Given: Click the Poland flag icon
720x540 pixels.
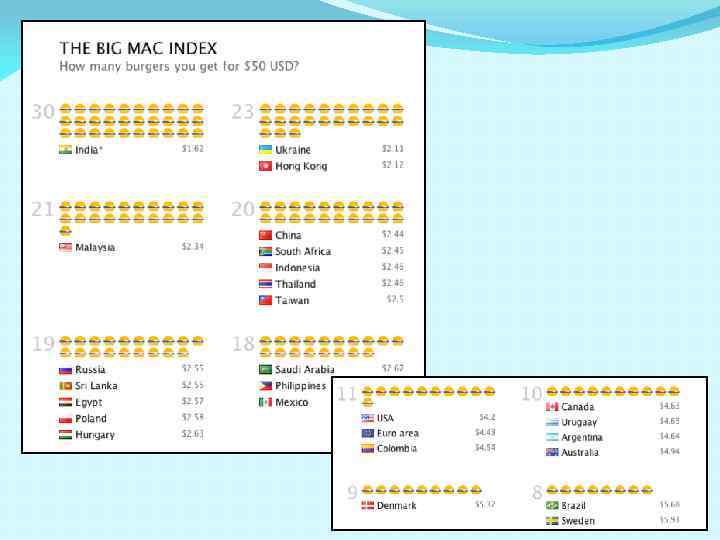Looking at the screenshot, I should coord(65,419).
